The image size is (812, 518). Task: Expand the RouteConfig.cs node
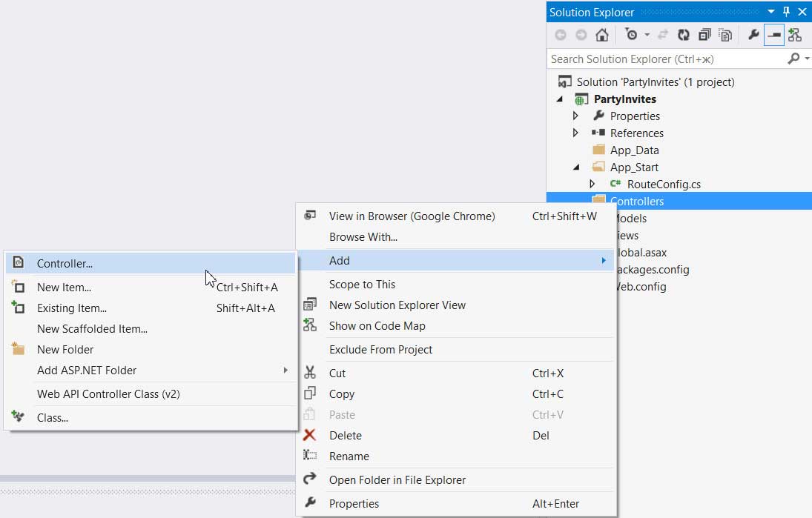(x=592, y=184)
